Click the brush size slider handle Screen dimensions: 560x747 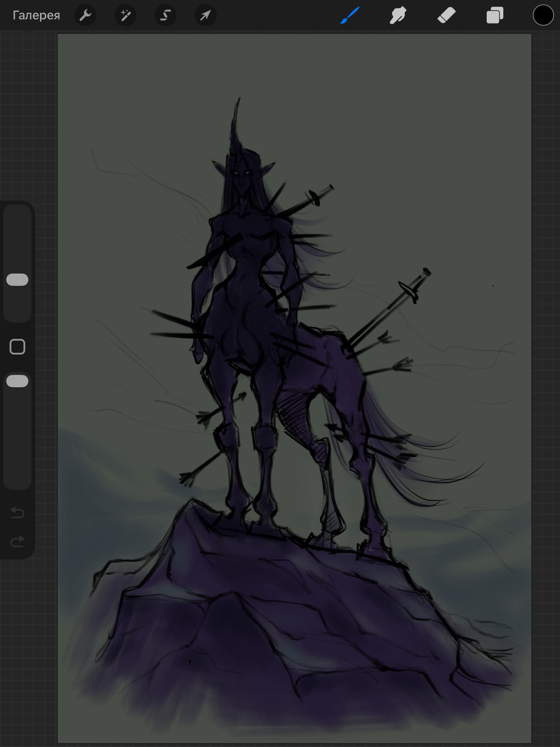(x=17, y=280)
